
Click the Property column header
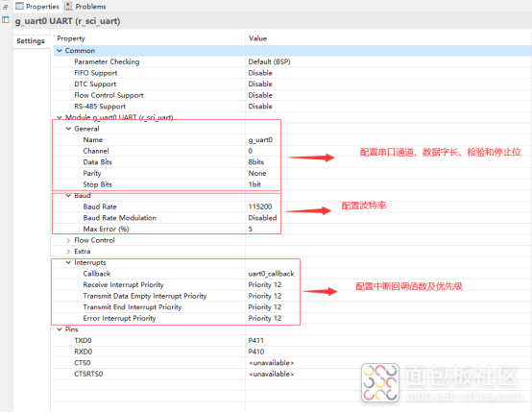click(71, 38)
